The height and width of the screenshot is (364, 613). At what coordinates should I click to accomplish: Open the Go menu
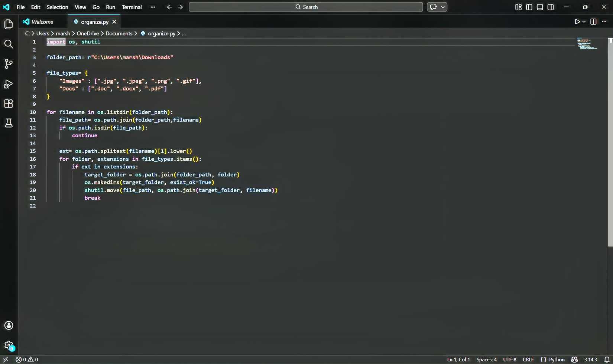click(x=96, y=7)
